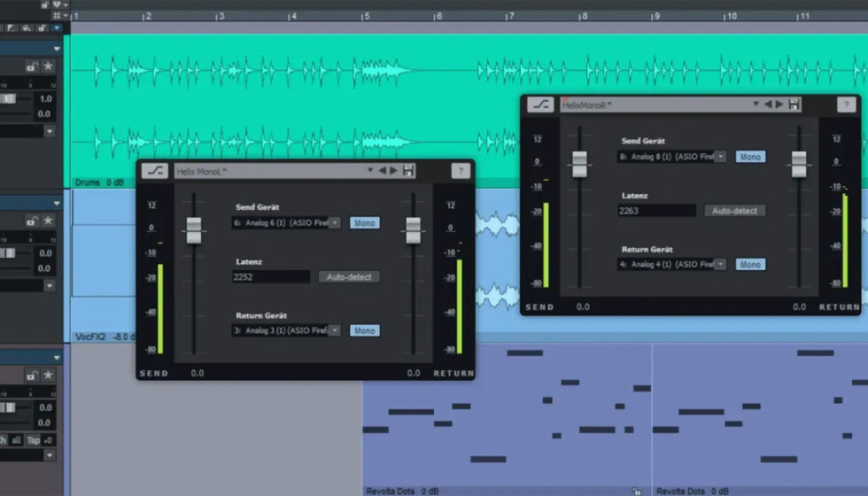The image size is (868, 496).
Task: Open Return Gerät Analog 4 dropdown
Action: 719,264
